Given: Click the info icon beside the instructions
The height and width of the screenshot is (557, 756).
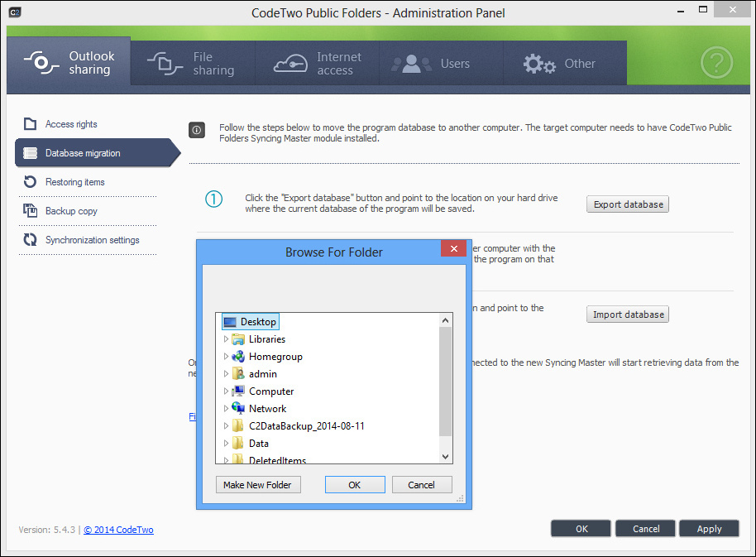Looking at the screenshot, I should point(197,130).
